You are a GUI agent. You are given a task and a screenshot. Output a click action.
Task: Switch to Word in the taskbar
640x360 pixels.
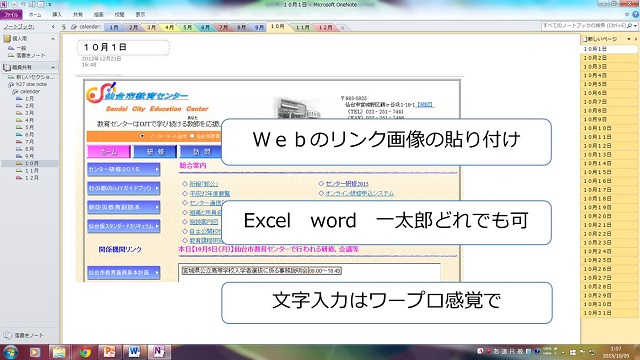[134, 351]
